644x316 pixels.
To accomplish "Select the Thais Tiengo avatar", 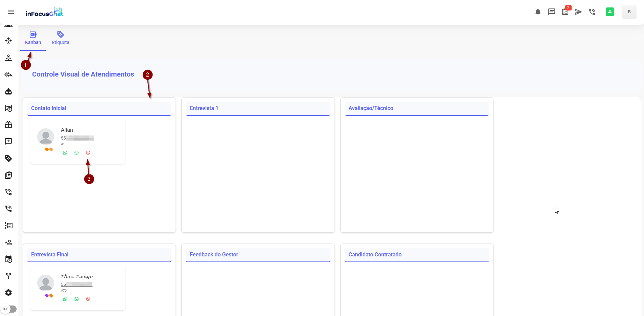I will [x=46, y=283].
